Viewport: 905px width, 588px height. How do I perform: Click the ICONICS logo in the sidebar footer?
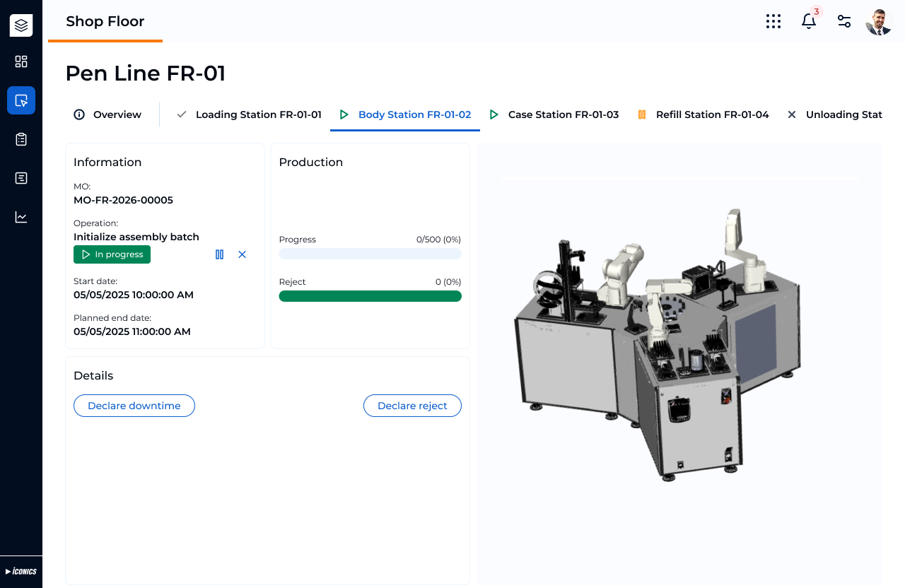[x=21, y=571]
